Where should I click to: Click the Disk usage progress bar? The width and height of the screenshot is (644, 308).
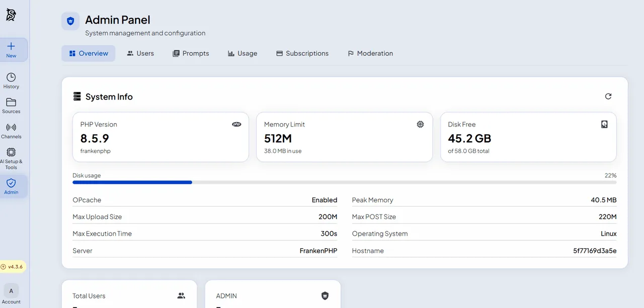[x=345, y=182]
